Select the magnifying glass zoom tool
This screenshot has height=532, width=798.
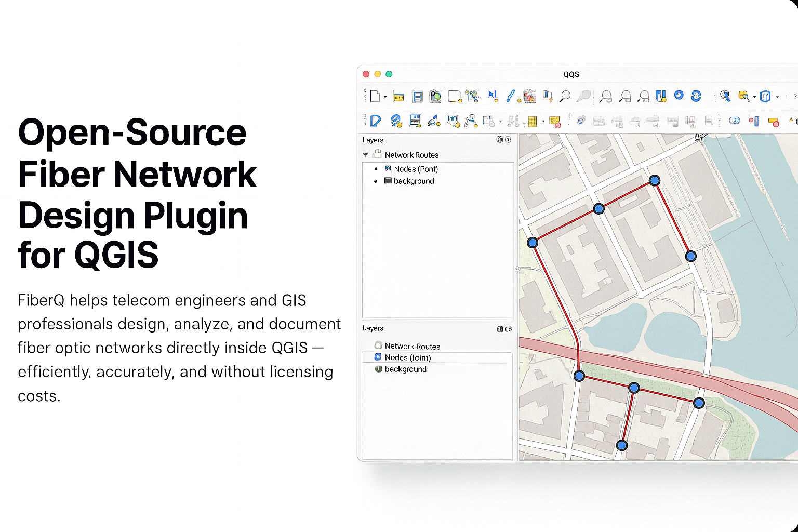(565, 96)
